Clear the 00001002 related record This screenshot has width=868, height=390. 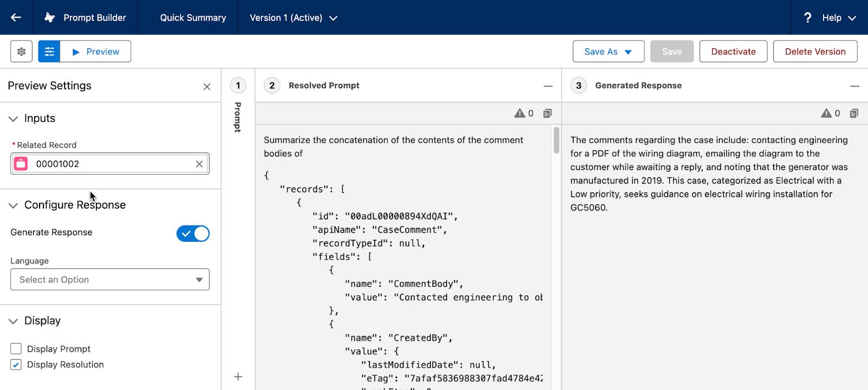(199, 163)
